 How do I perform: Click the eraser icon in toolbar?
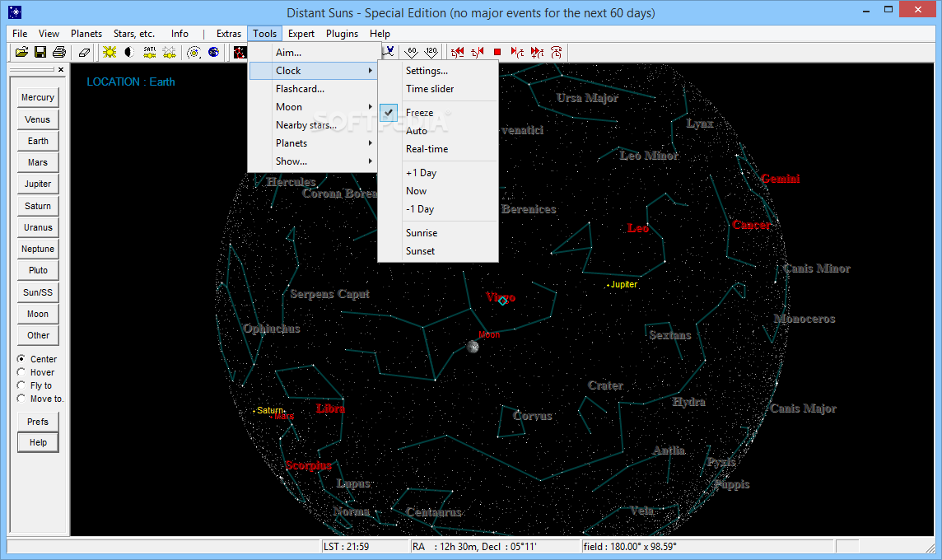[84, 52]
